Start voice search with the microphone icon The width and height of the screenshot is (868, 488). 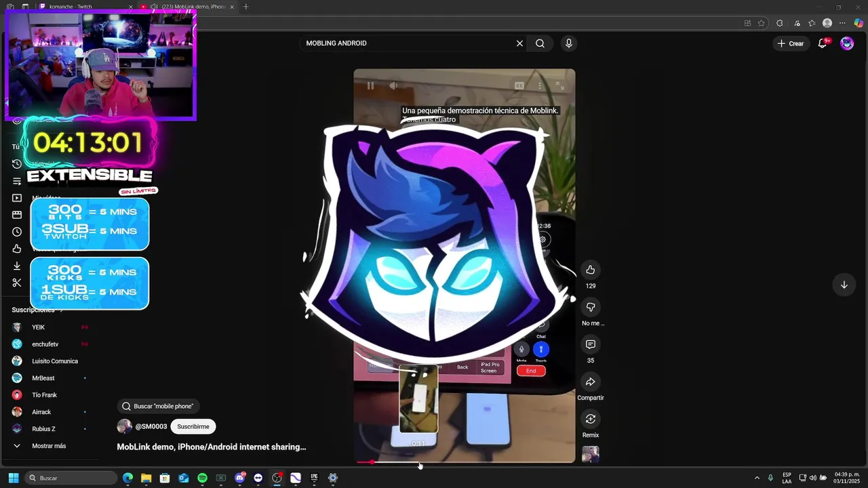click(568, 43)
